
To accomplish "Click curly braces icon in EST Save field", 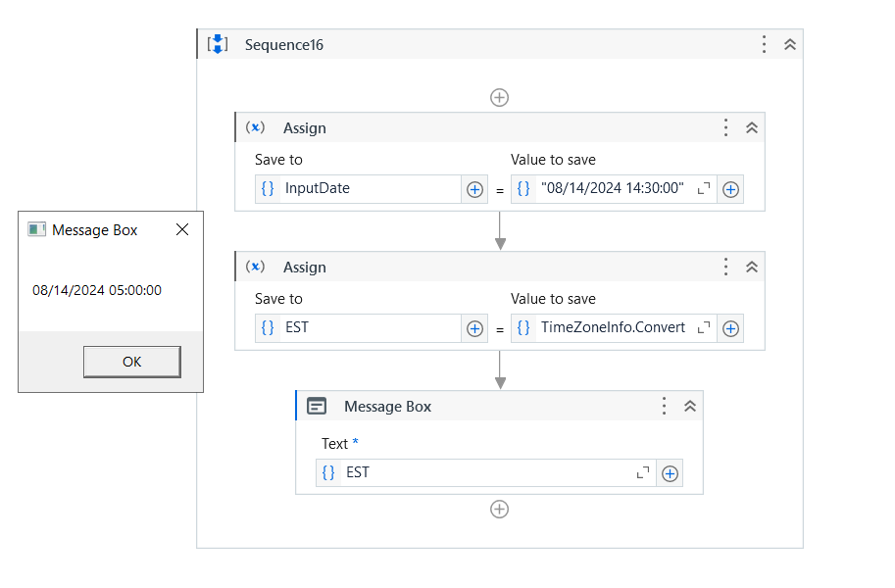I will point(268,327).
